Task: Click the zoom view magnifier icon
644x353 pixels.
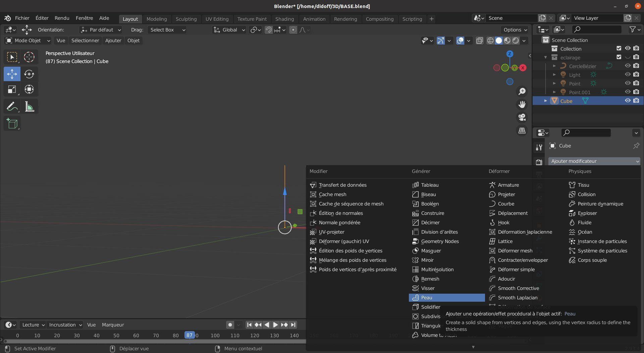Action: click(x=522, y=92)
